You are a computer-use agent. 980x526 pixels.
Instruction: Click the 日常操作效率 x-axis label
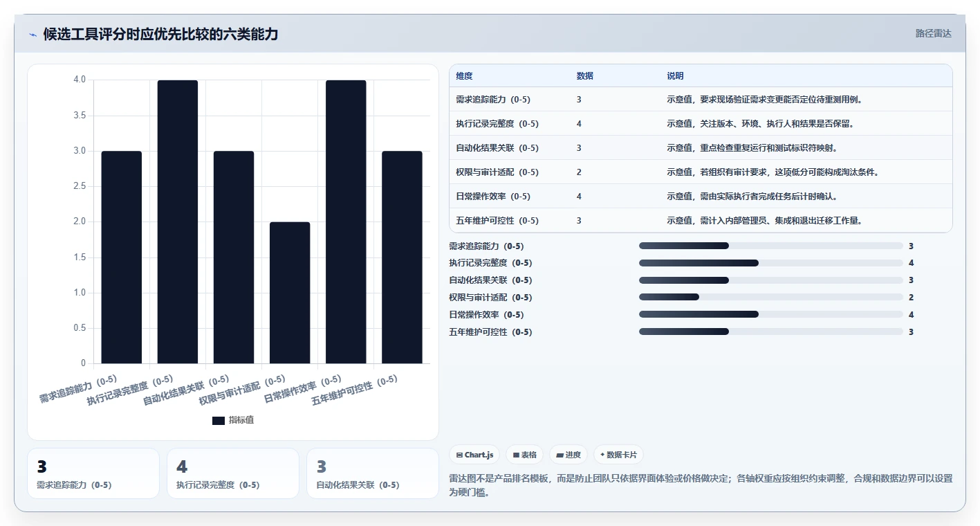pyautogui.click(x=303, y=390)
